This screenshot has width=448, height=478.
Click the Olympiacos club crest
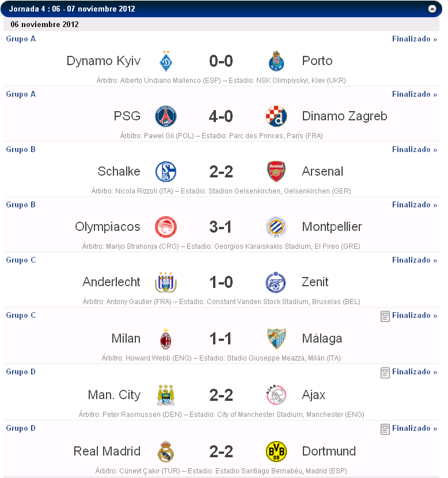(x=166, y=227)
